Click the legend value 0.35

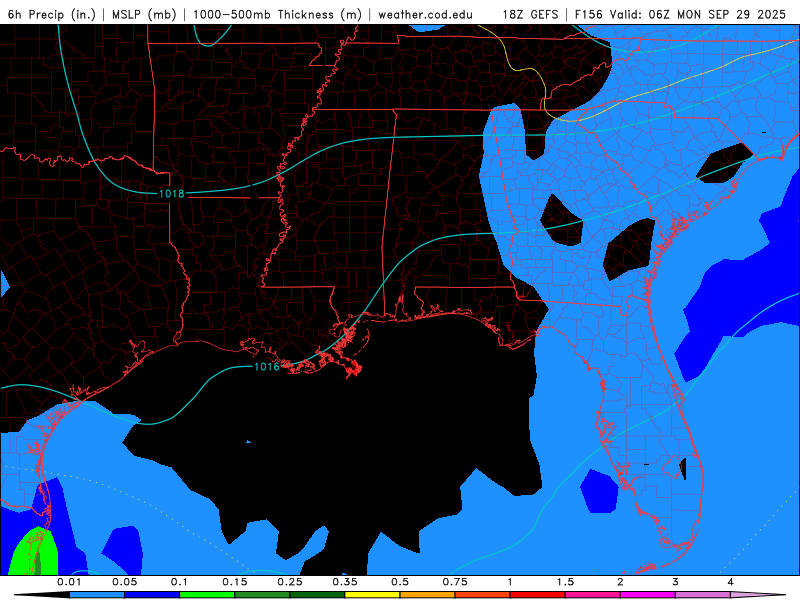345,582
